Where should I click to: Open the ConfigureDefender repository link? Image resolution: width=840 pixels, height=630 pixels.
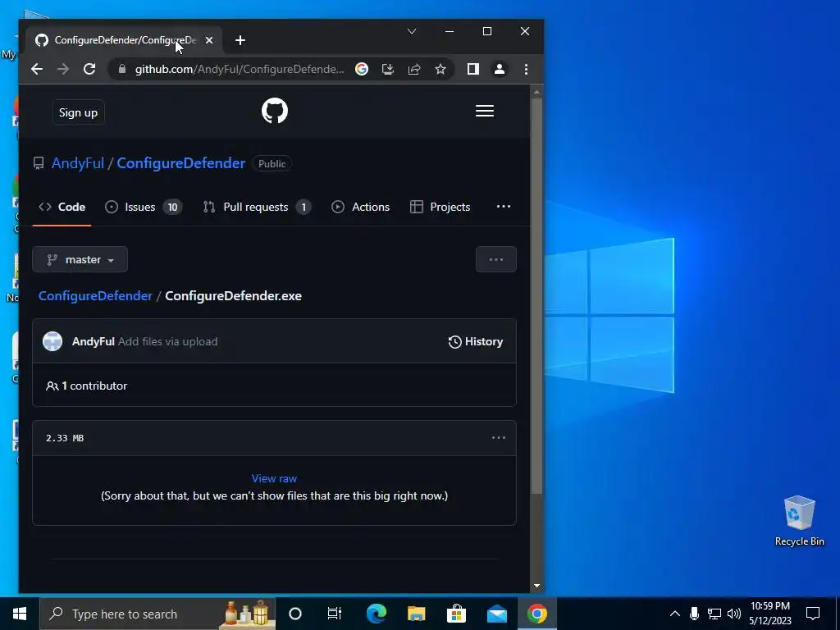click(181, 163)
